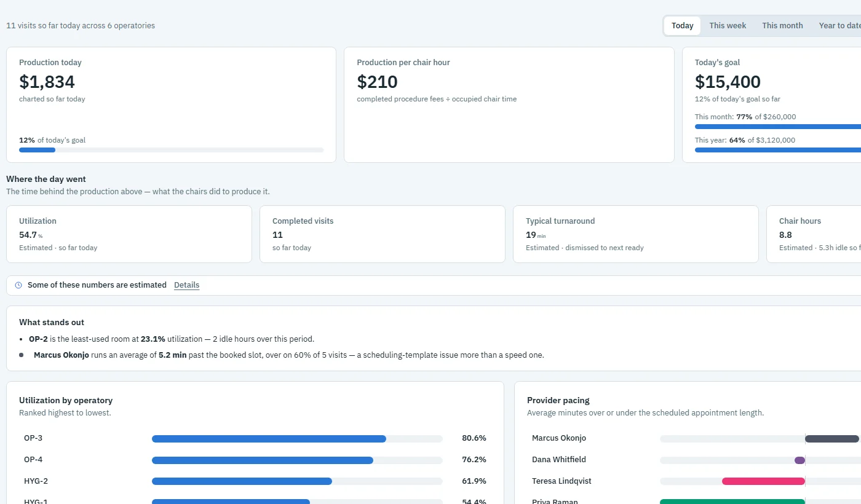Click the $210 production per chair hour value
This screenshot has height=504, width=861.
pyautogui.click(x=377, y=82)
